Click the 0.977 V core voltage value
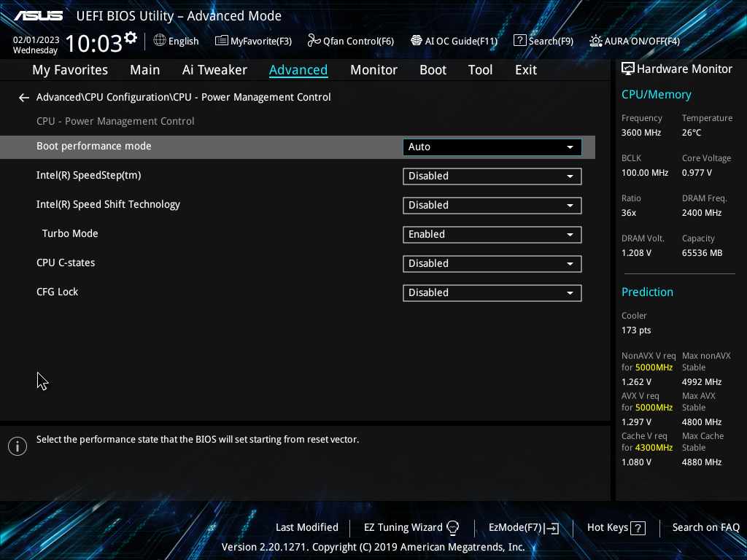Screen dimensions: 747x560 point(697,173)
